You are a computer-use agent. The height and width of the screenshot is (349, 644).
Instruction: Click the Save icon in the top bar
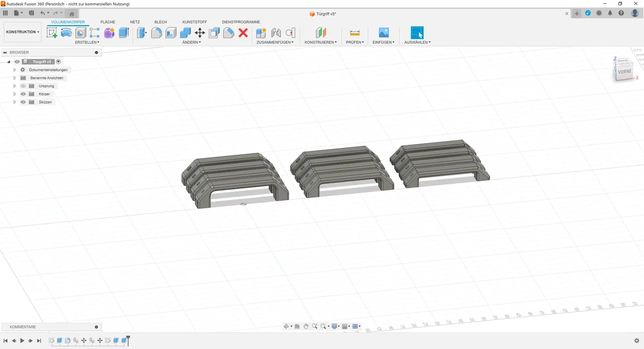(31, 13)
